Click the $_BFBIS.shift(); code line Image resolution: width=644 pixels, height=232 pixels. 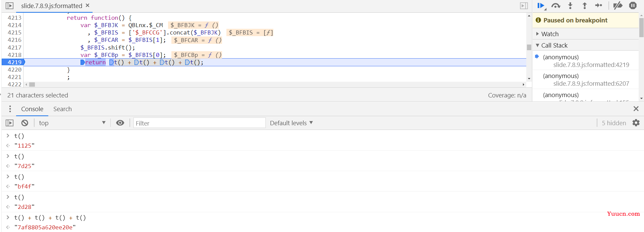(107, 48)
